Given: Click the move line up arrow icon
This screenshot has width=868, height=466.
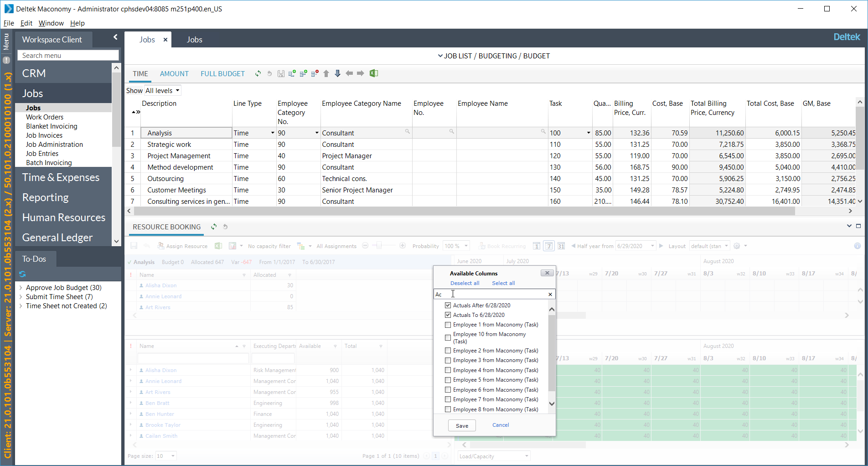Looking at the screenshot, I should (x=326, y=73).
